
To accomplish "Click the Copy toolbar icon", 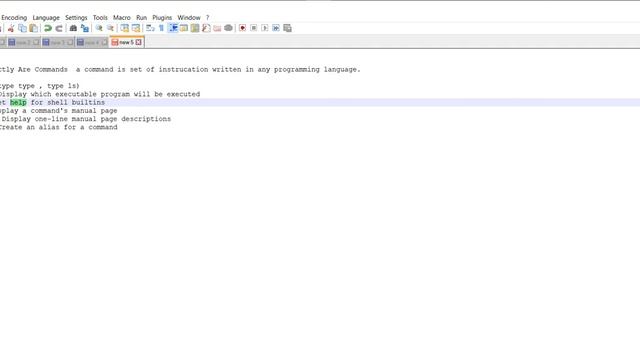I will [22, 28].
